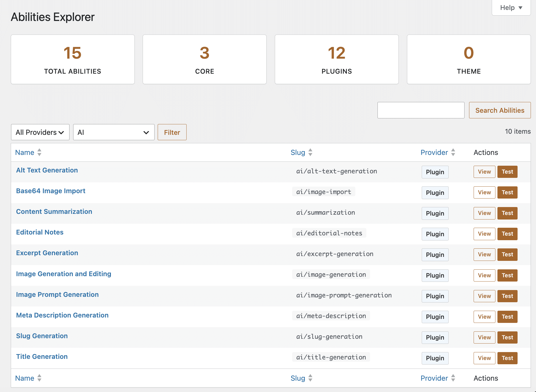Click the ai/alt-text-generation slug
The height and width of the screenshot is (392, 536).
point(337,171)
